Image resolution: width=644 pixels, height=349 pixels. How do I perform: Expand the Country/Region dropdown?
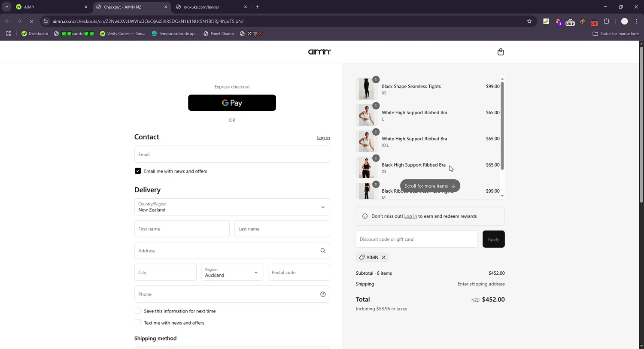point(232,207)
